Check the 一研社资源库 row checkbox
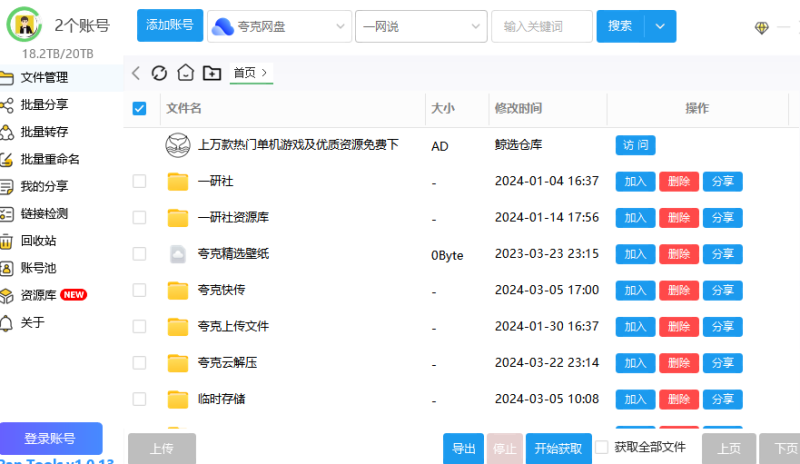800x464 pixels. point(139,217)
